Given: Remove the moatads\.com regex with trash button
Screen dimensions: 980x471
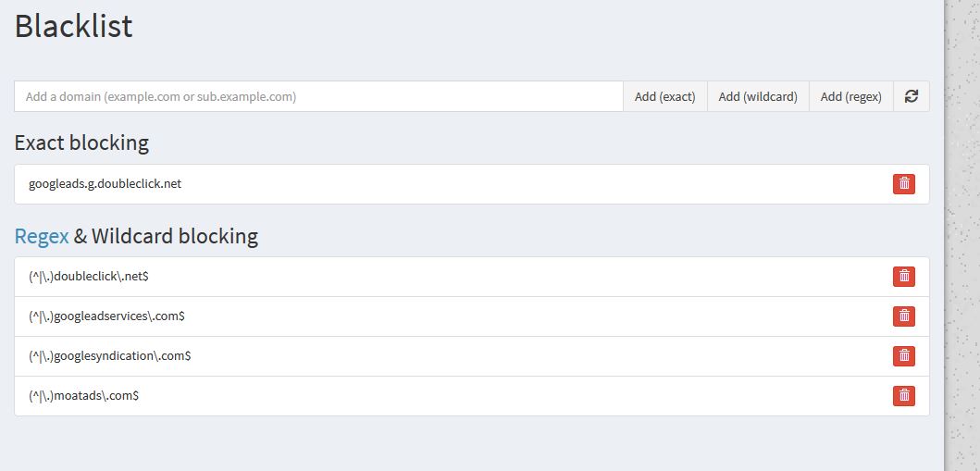Looking at the screenshot, I should click(x=904, y=395).
